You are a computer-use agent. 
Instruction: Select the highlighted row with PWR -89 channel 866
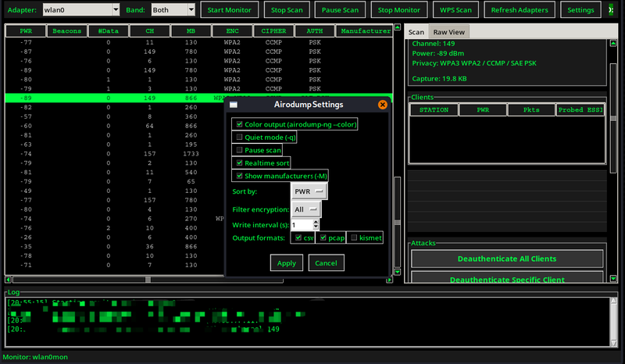point(198,98)
